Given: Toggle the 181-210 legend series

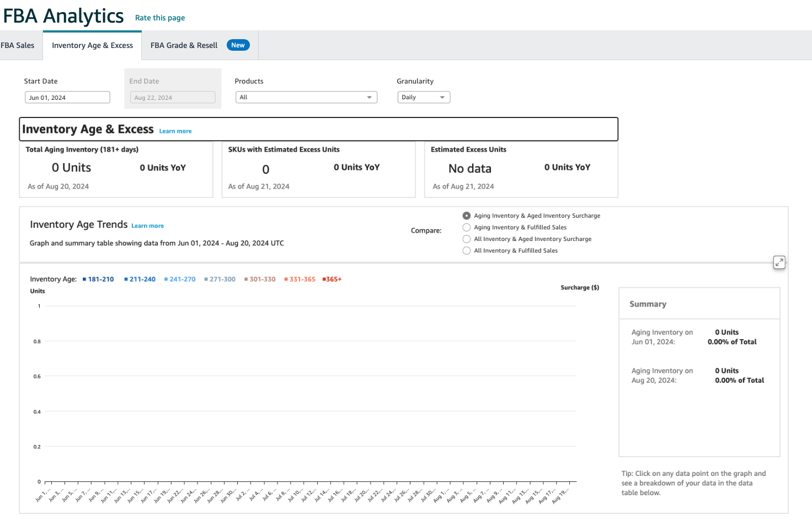Looking at the screenshot, I should 98,279.
